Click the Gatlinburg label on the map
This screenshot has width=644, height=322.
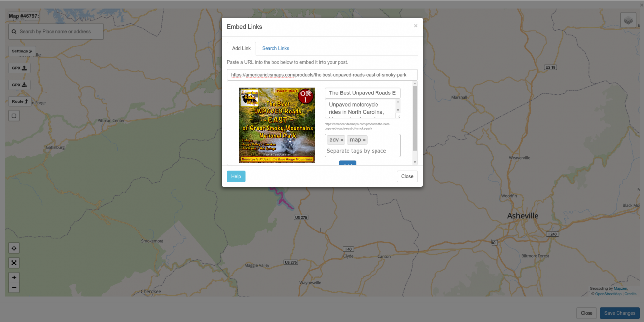coord(55,147)
